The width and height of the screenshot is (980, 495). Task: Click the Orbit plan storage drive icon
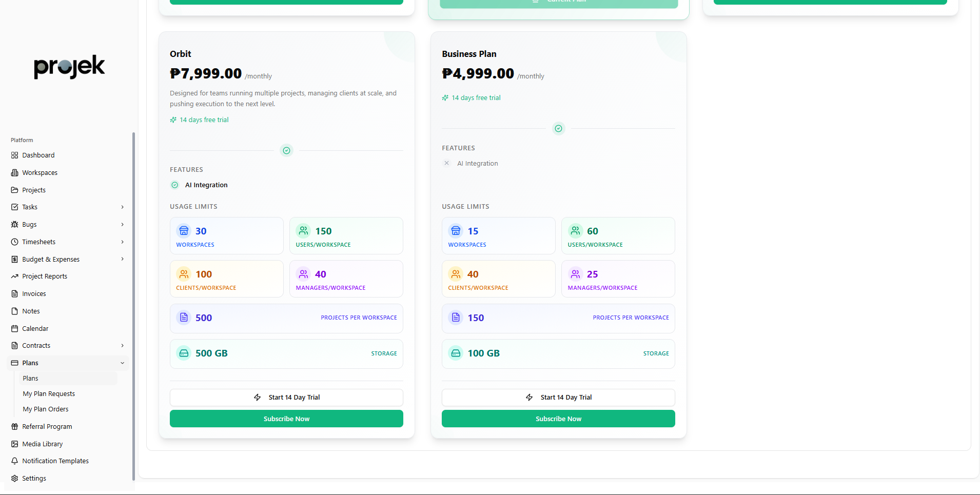click(x=184, y=353)
